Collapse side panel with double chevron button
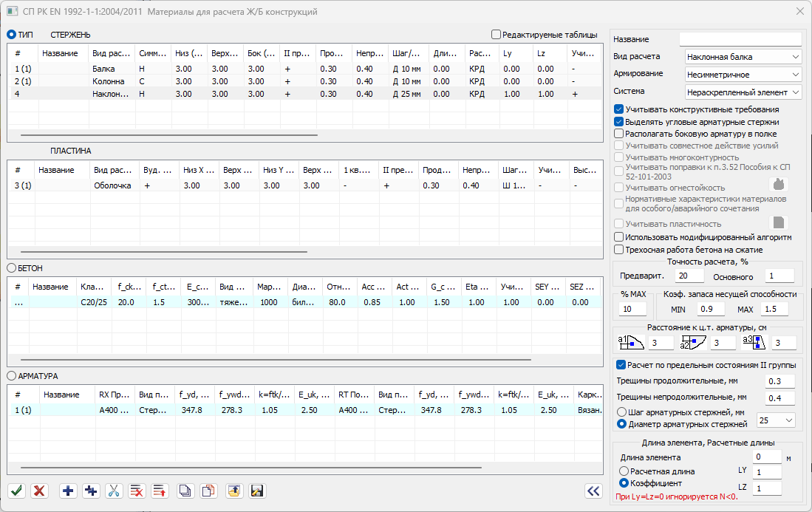 click(x=593, y=491)
